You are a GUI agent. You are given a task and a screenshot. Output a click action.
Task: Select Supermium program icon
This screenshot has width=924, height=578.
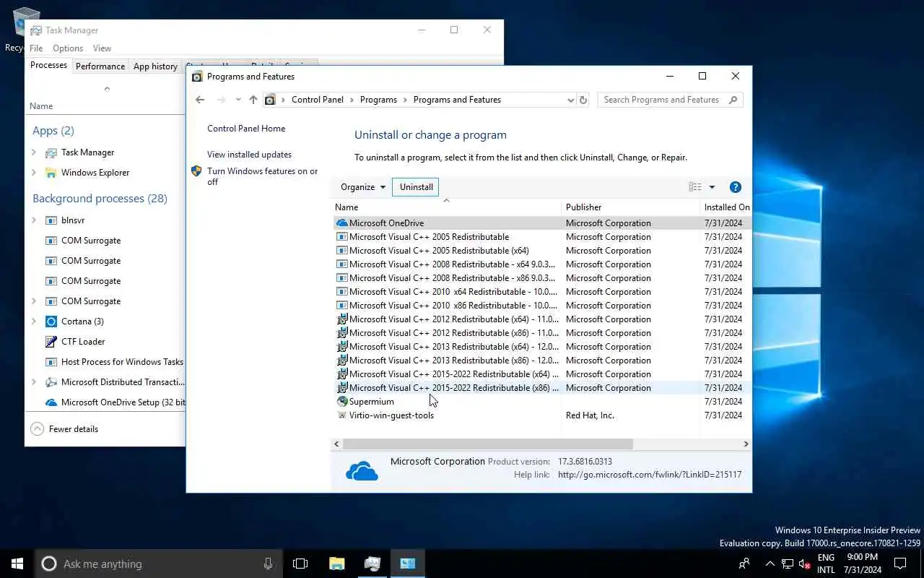342,402
